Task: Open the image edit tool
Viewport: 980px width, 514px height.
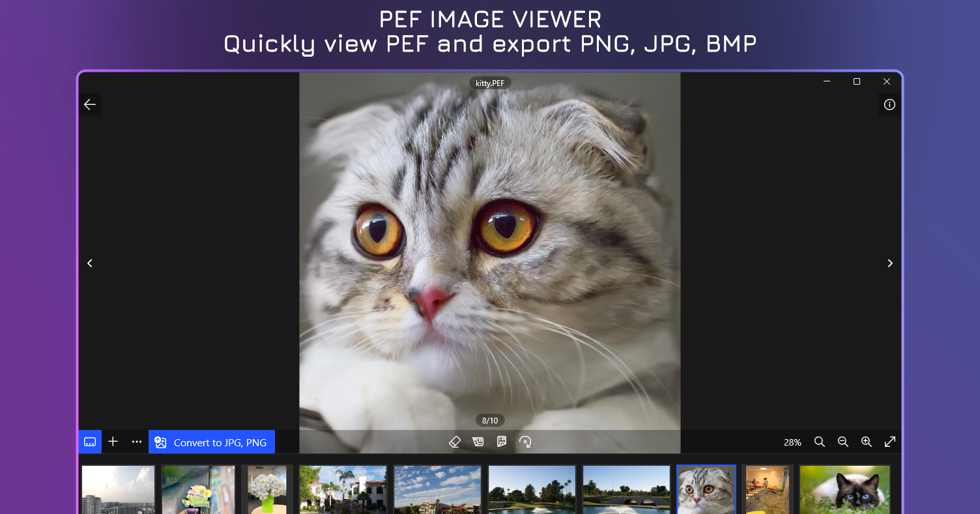Action: (501, 441)
